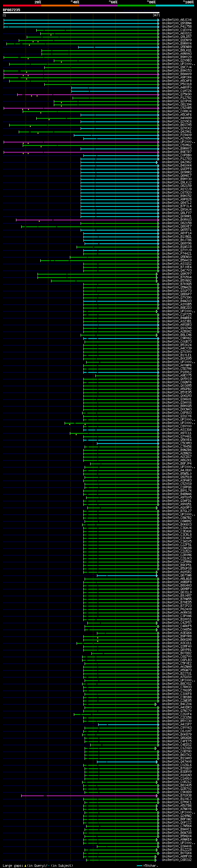
Task: Select the UniRef100_Q655T1 label
Action: coord(177,230)
